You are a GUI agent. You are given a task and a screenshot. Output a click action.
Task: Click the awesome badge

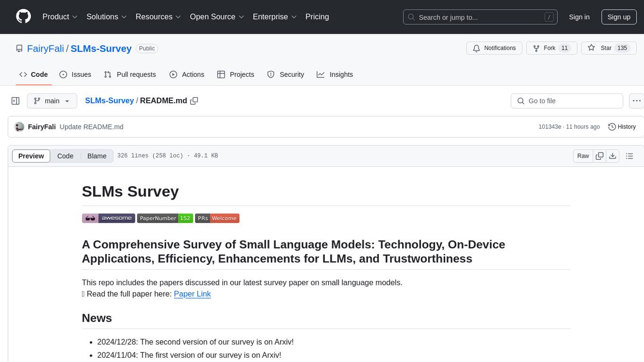point(108,218)
